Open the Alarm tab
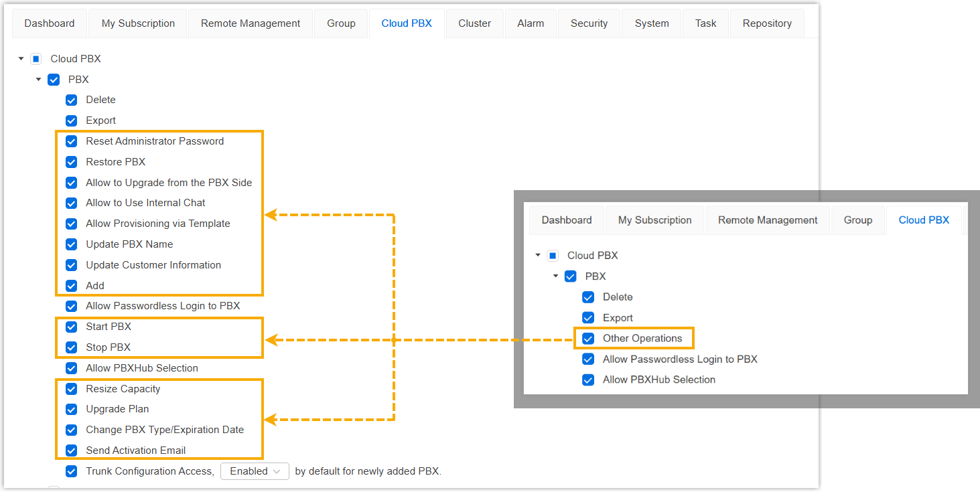The width and height of the screenshot is (980, 492). coord(531,23)
